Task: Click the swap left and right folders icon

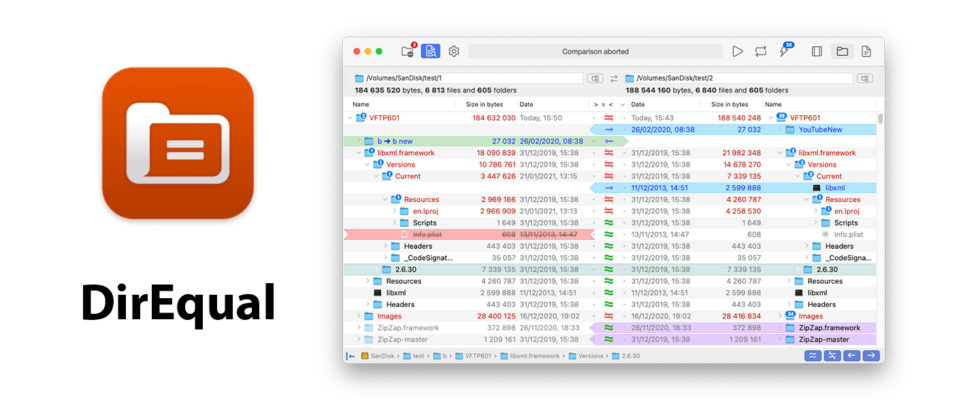Action: pos(614,78)
